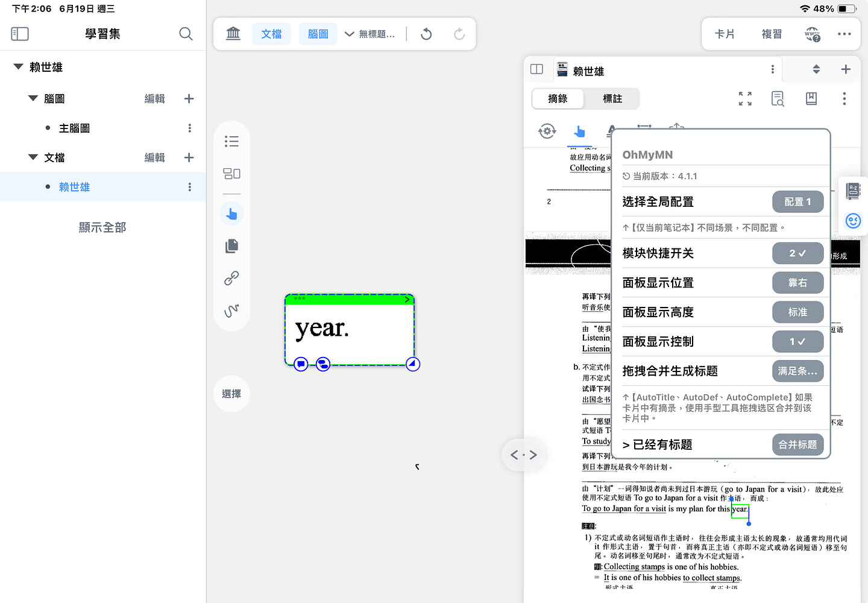Image resolution: width=868 pixels, height=603 pixels.
Task: Click resize handle on year. card
Action: click(413, 364)
